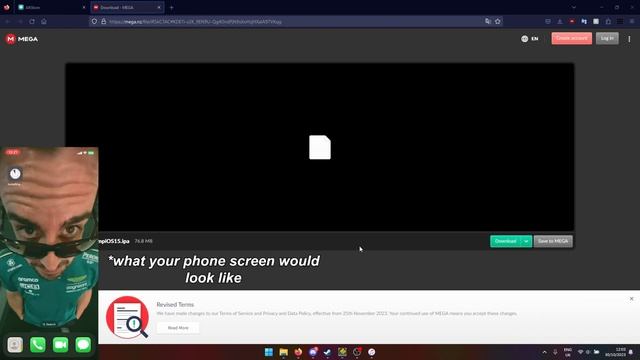640x360 pixels.
Task: Tap the first grey app in the phone dock
Action: pos(15,345)
